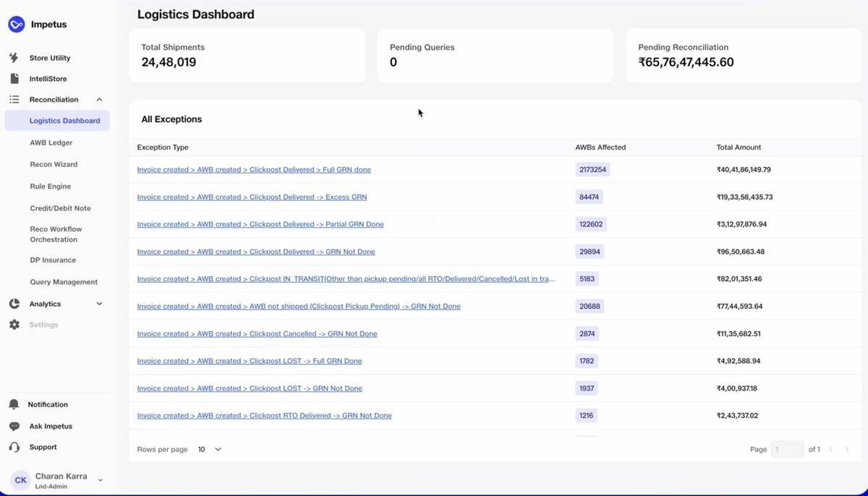The width and height of the screenshot is (868, 496).
Task: Click the 84474 AWBs badge
Action: 590,197
